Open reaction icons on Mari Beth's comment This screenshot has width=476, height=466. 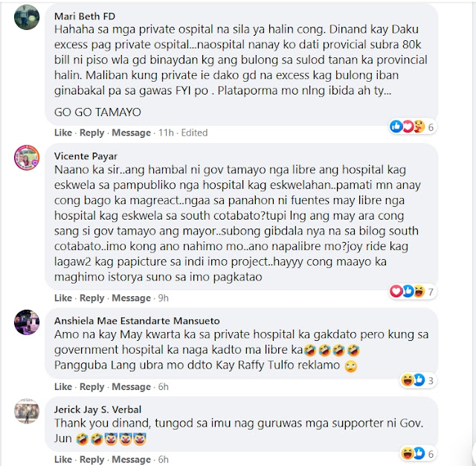point(407,127)
